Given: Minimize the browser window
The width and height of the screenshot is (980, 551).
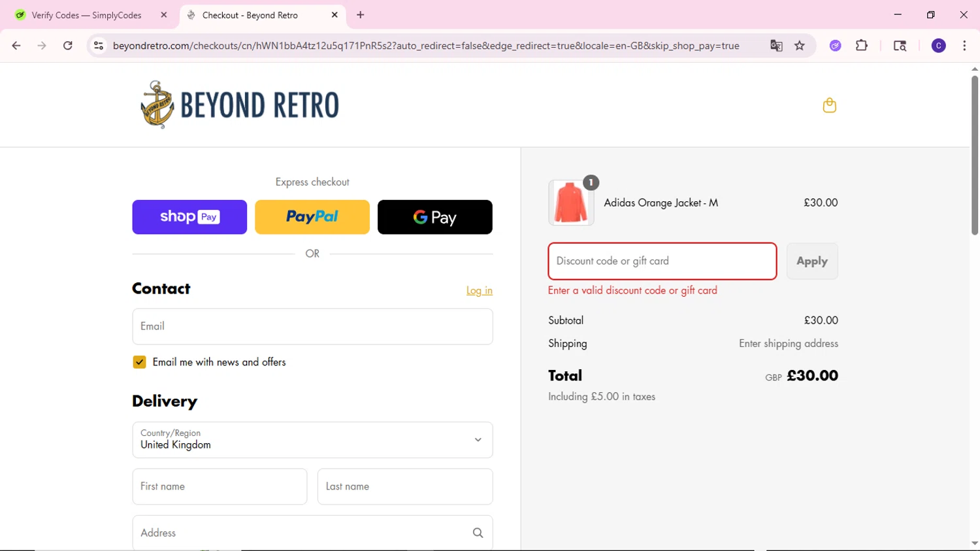Looking at the screenshot, I should click(898, 14).
